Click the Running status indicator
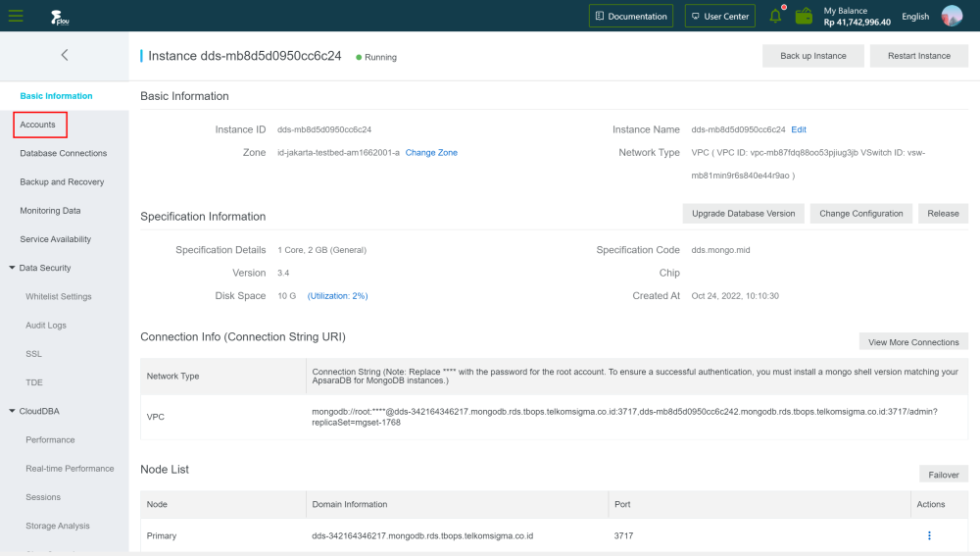Viewport: 980px width, 556px height. 376,57
